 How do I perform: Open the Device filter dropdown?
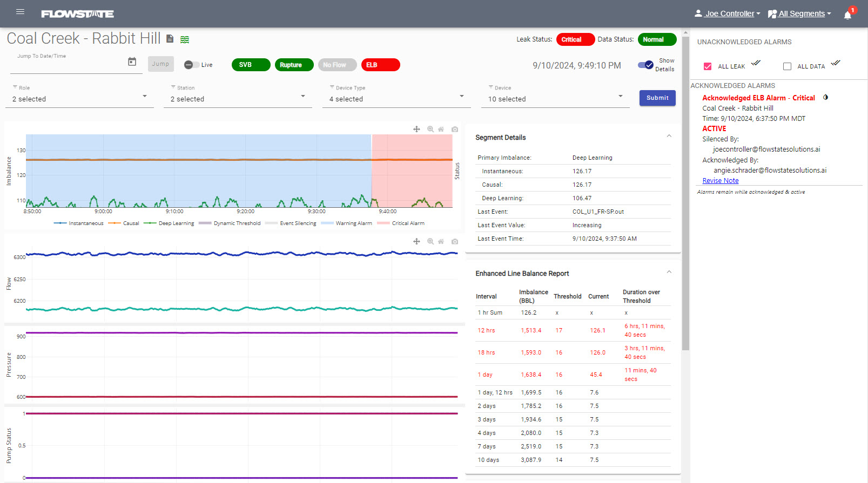[x=555, y=99]
